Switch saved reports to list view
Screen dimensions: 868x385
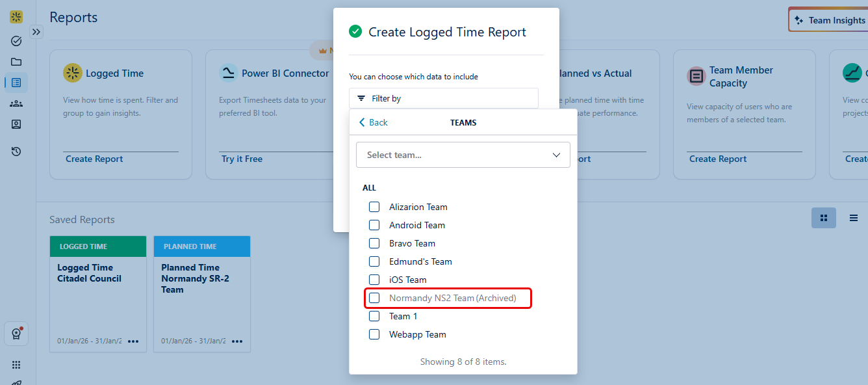tap(854, 218)
